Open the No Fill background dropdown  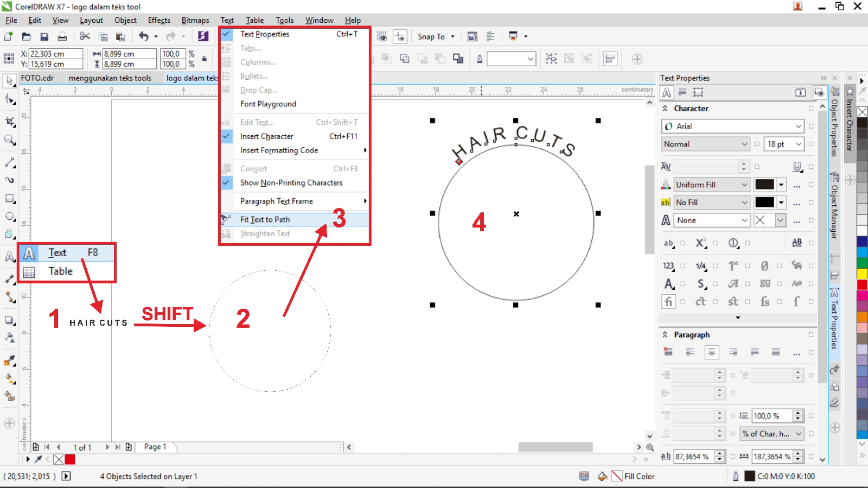(x=744, y=202)
